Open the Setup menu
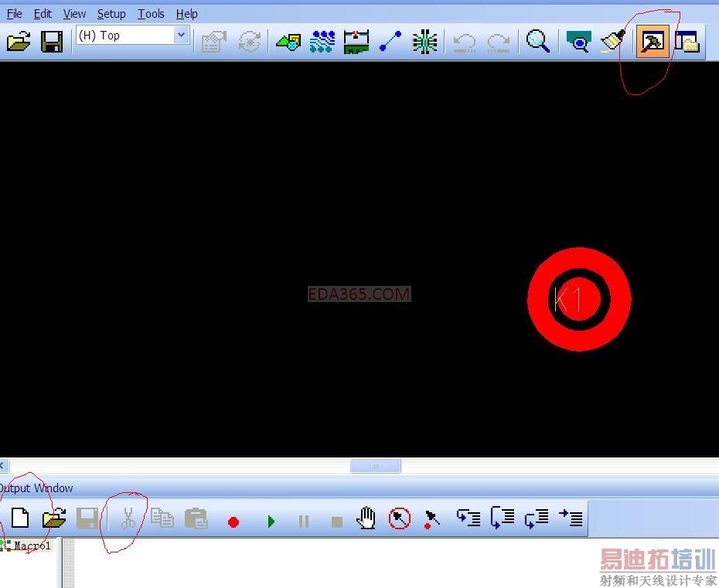The height and width of the screenshot is (588, 719). 111,14
